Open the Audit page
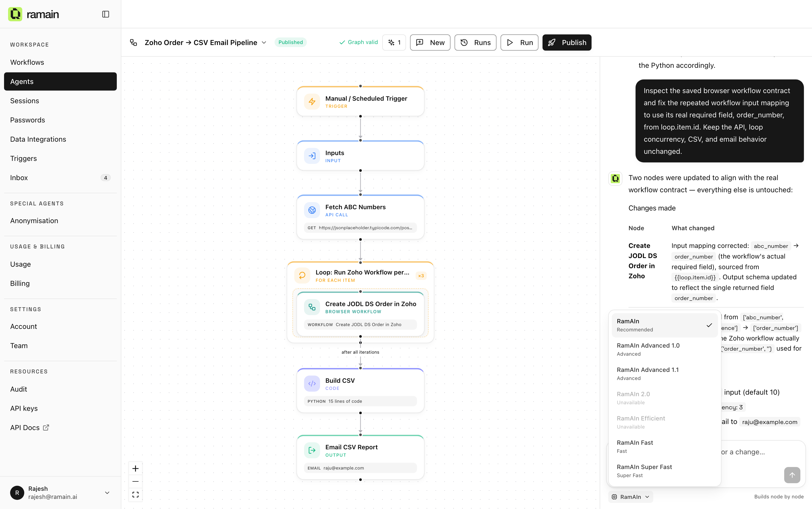The image size is (812, 509). click(60, 389)
